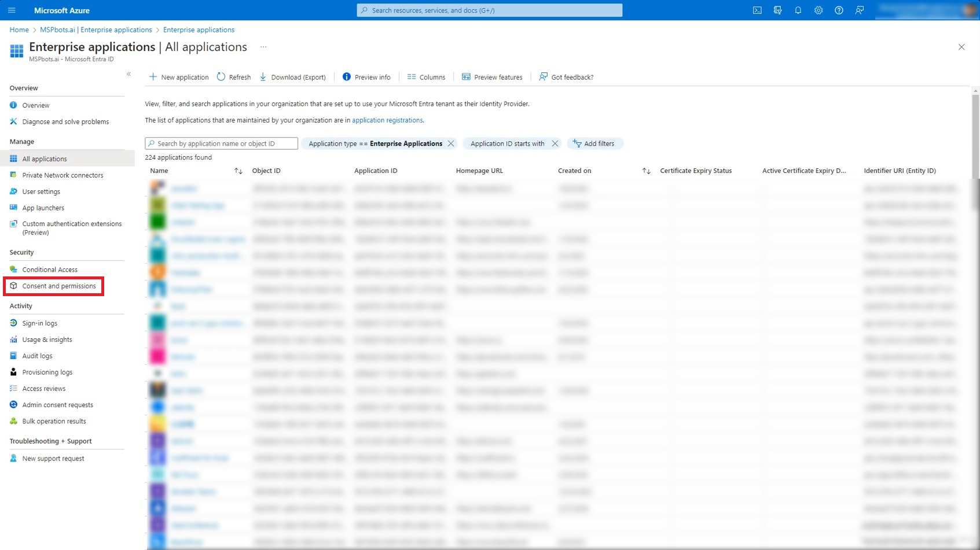Click the Audit logs icon

[x=13, y=355]
